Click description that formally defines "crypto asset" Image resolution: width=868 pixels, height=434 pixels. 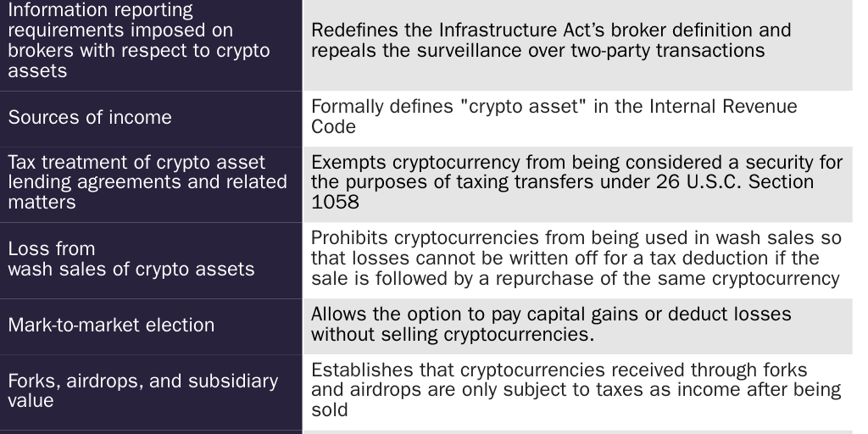pos(554,117)
